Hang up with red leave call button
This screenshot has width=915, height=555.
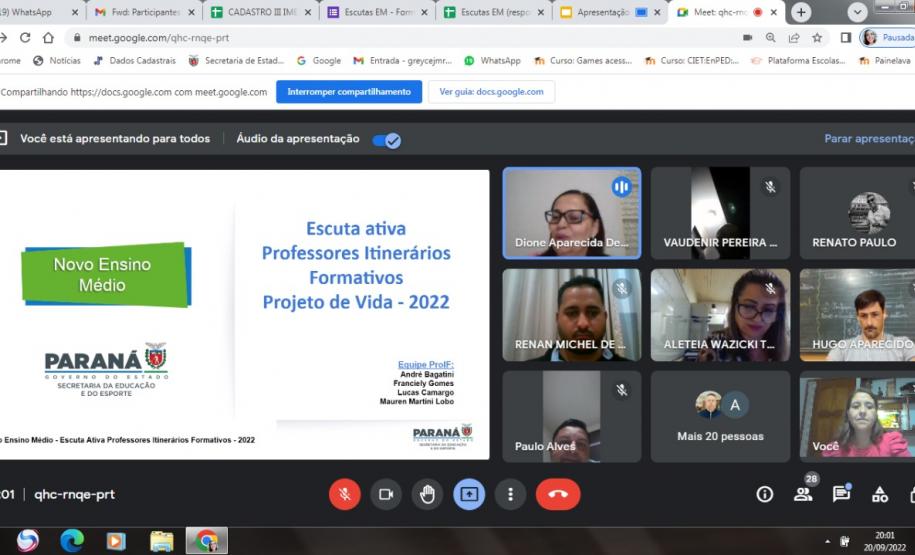[558, 494]
